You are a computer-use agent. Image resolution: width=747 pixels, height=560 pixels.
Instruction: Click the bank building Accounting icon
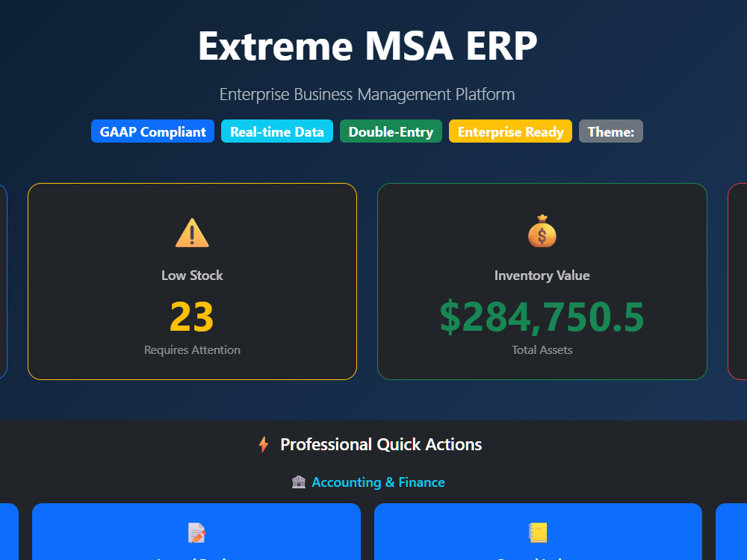[299, 482]
